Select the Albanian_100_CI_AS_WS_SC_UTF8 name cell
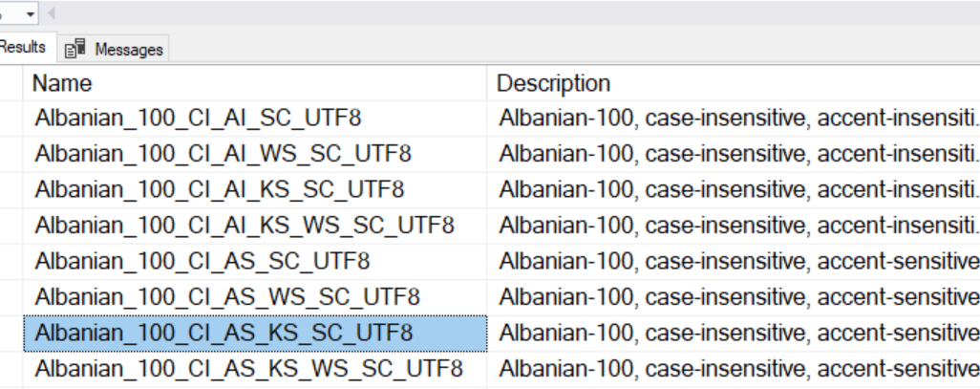 tap(227, 296)
